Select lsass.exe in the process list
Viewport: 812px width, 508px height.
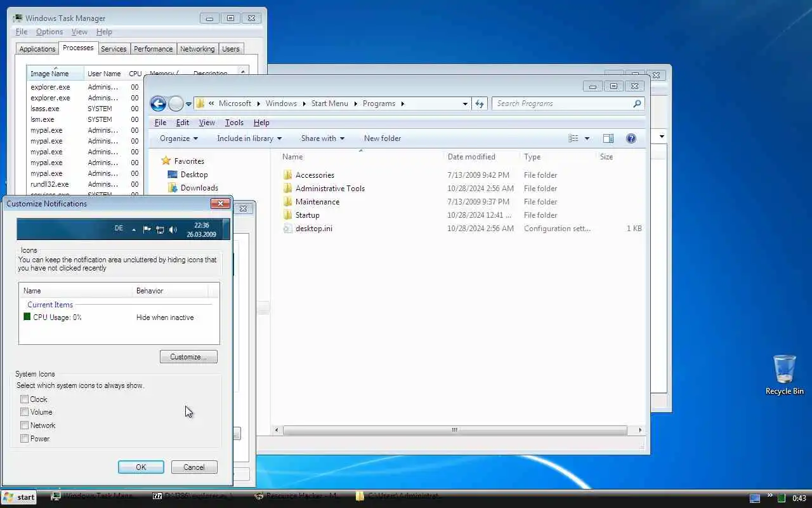[45, 109]
